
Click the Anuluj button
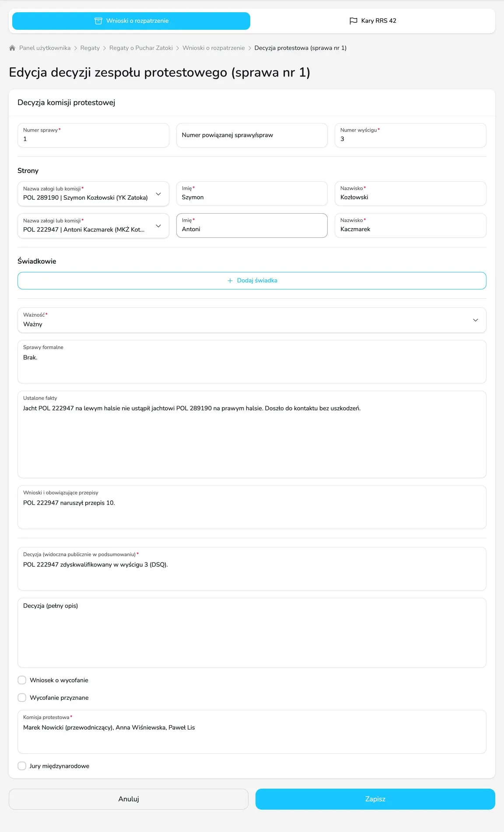coord(129,799)
